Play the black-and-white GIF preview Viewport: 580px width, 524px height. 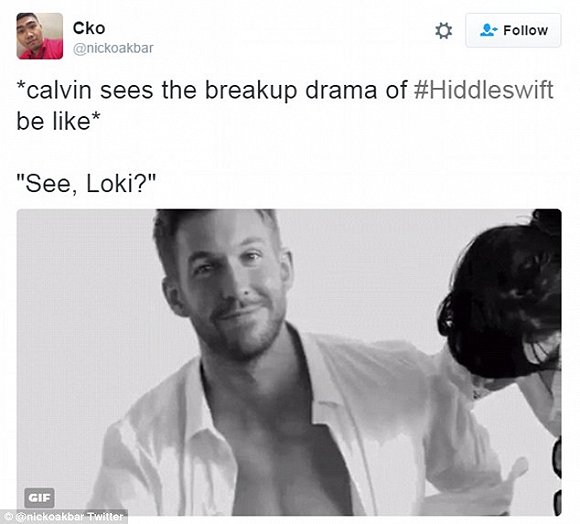(289, 362)
